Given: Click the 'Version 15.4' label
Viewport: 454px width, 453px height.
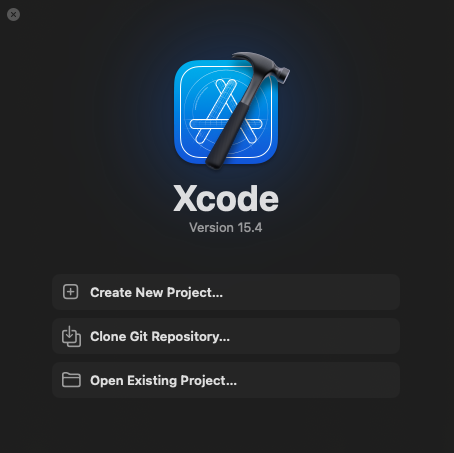Looking at the screenshot, I should click(x=226, y=228).
